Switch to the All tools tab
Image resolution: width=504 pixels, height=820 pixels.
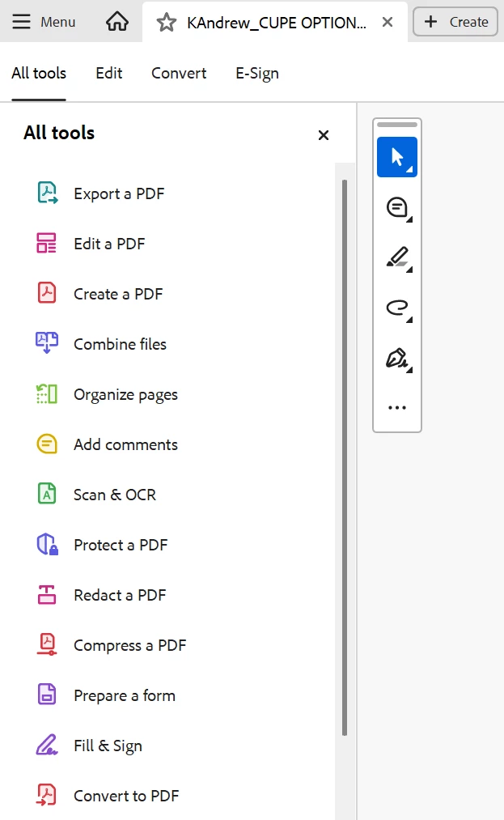pos(39,73)
